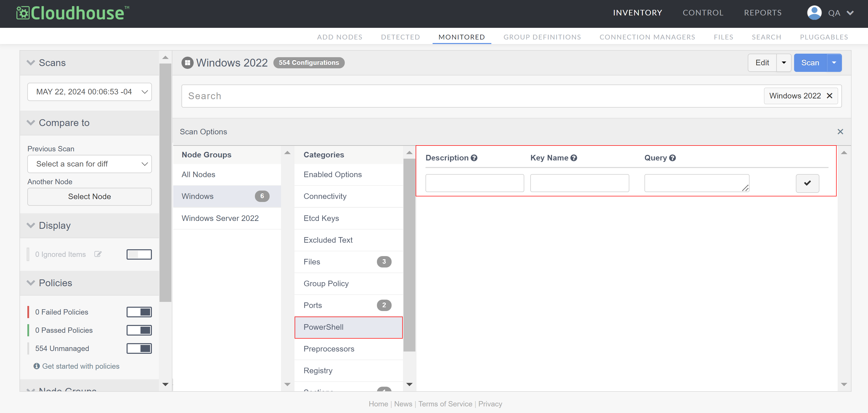
Task: Confirm the new PowerShell query with checkmark
Action: coord(807,183)
